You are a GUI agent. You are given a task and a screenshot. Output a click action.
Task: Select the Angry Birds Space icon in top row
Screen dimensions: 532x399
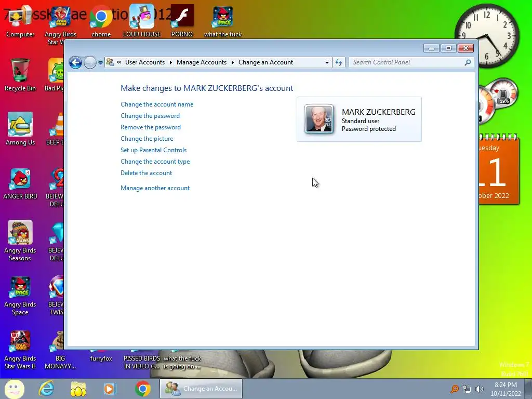coord(223,22)
